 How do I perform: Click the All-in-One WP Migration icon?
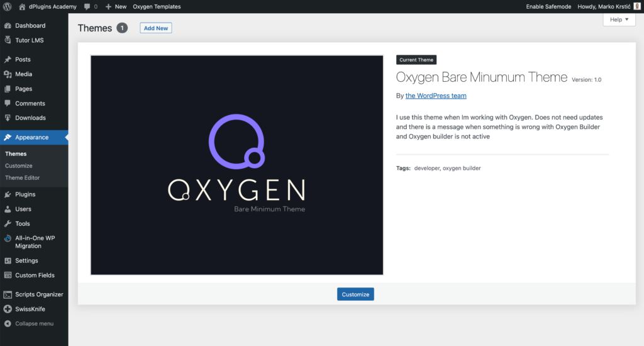[x=8, y=238]
